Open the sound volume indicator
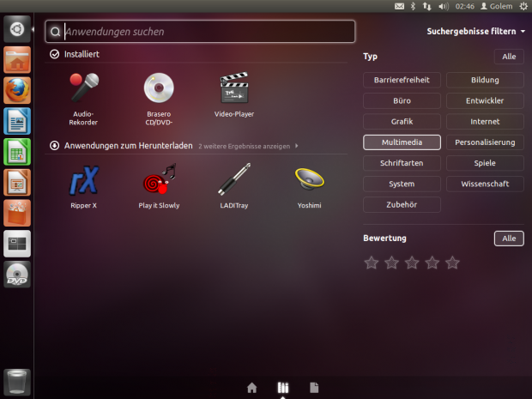 point(444,6)
